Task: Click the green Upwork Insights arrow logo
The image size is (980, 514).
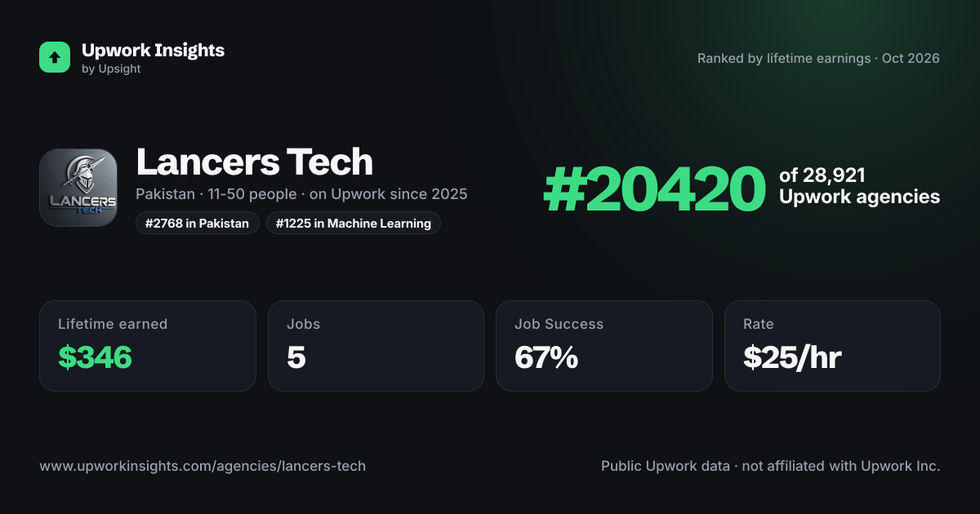Action: click(x=55, y=57)
